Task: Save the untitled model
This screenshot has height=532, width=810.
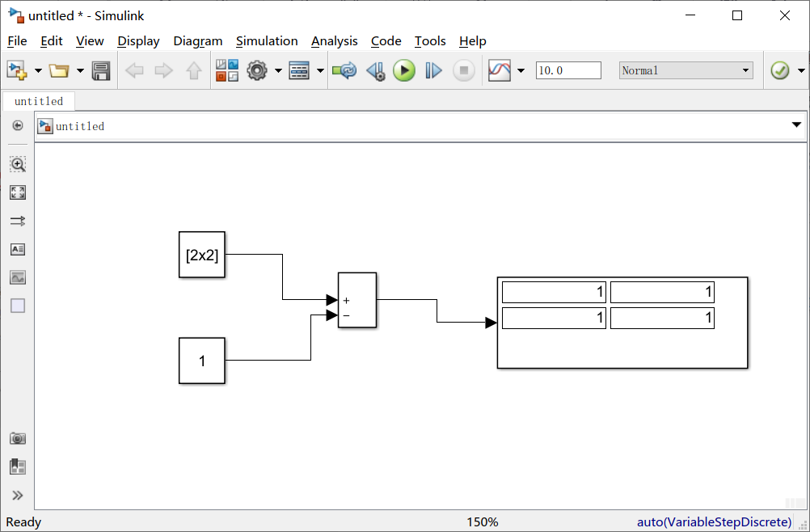Action: click(x=100, y=70)
